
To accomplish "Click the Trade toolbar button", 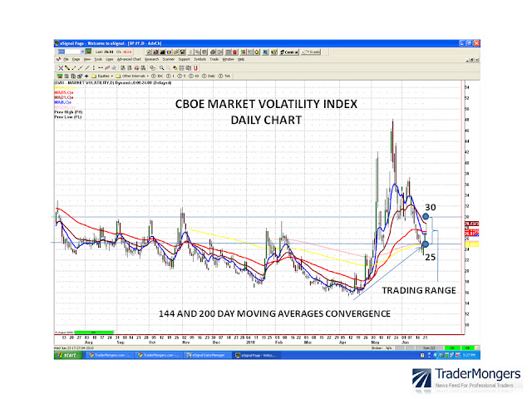I will [x=311, y=52].
